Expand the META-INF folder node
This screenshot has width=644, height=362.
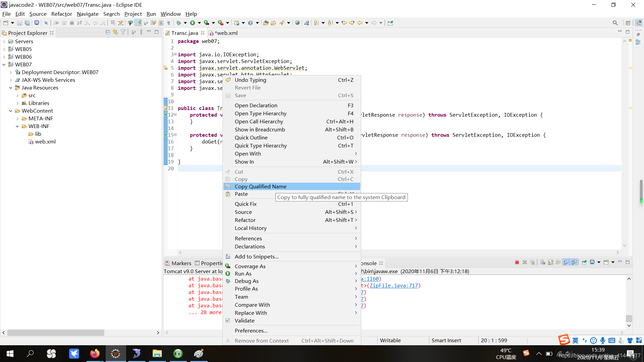pyautogui.click(x=17, y=119)
